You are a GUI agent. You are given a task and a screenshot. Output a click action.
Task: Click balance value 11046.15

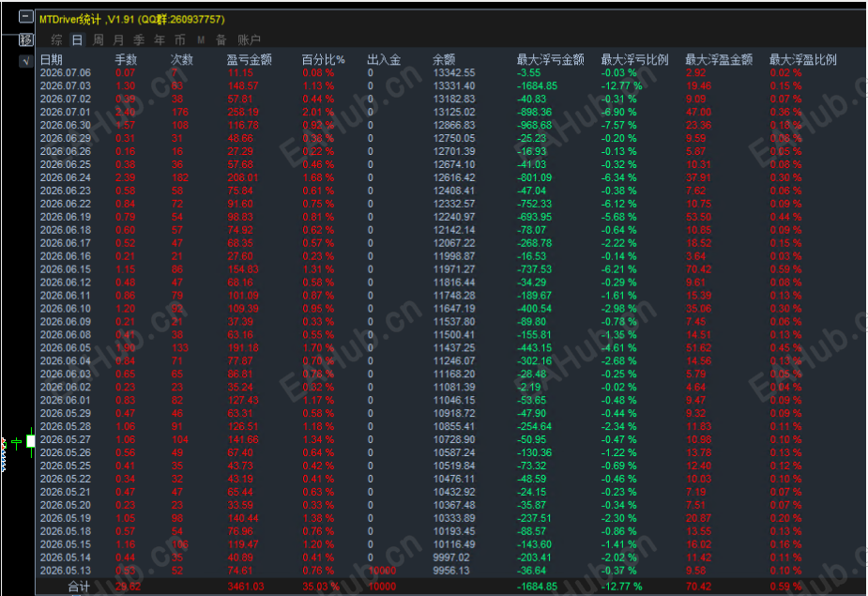point(454,400)
